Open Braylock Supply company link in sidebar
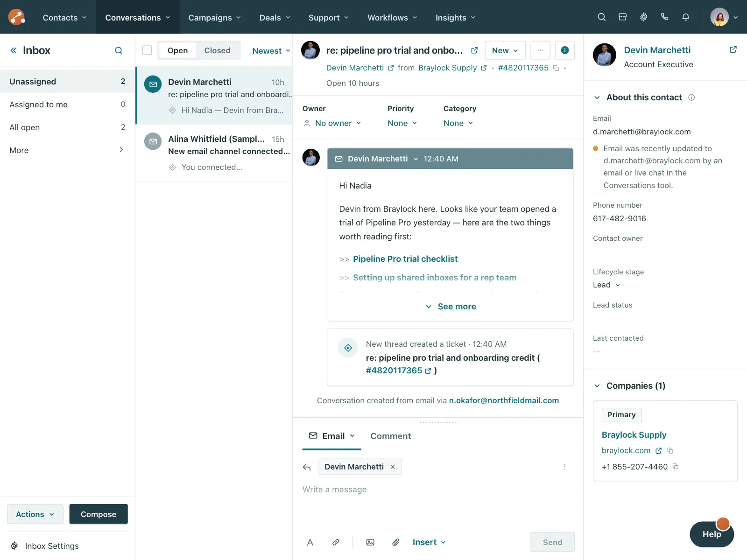Image resolution: width=747 pixels, height=560 pixels. (x=634, y=435)
